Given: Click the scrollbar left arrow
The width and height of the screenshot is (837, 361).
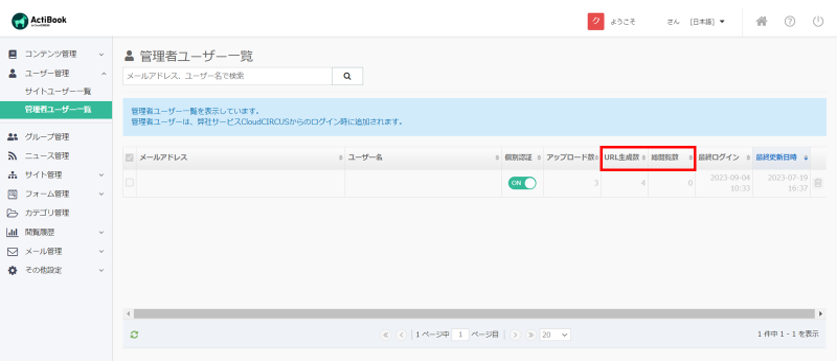Looking at the screenshot, I should coord(128,313).
